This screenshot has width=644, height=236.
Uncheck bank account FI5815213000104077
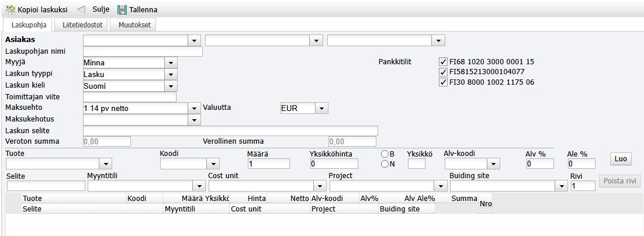pos(443,72)
